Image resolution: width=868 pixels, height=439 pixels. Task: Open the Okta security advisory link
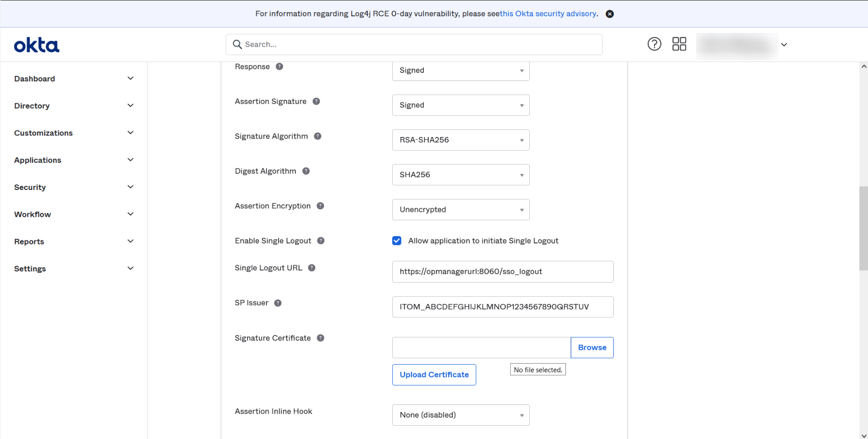click(548, 14)
